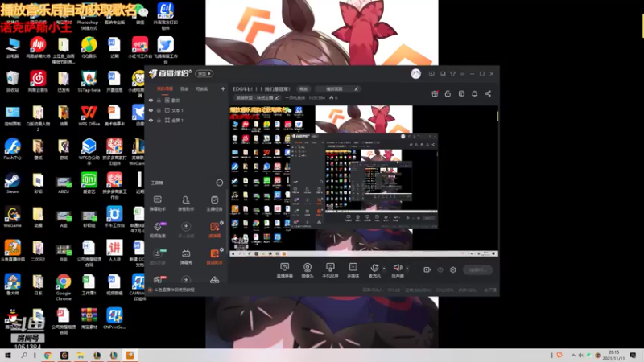This screenshot has height=362, width=644.
Task: Open the WPS Office desktop shortcut
Action: click(x=89, y=115)
